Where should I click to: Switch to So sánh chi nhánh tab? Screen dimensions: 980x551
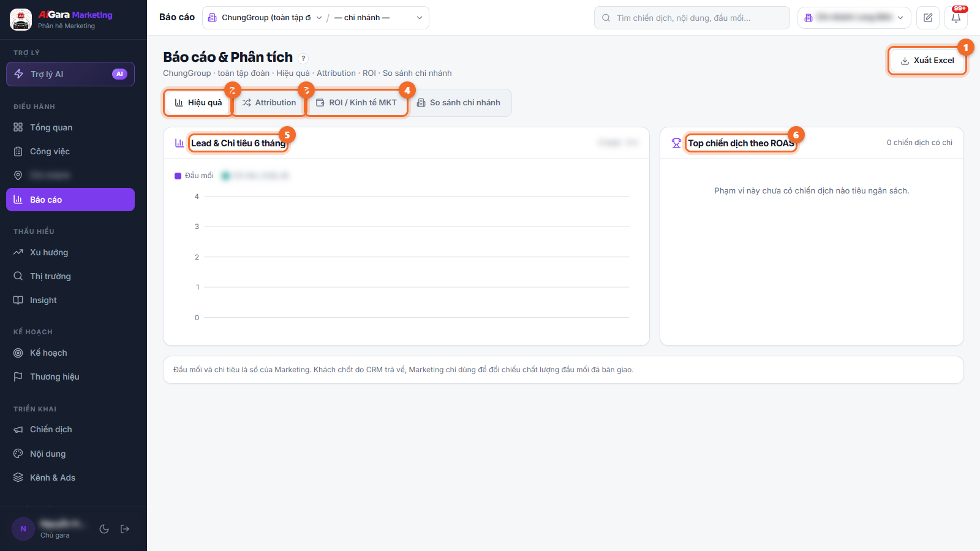coord(458,103)
